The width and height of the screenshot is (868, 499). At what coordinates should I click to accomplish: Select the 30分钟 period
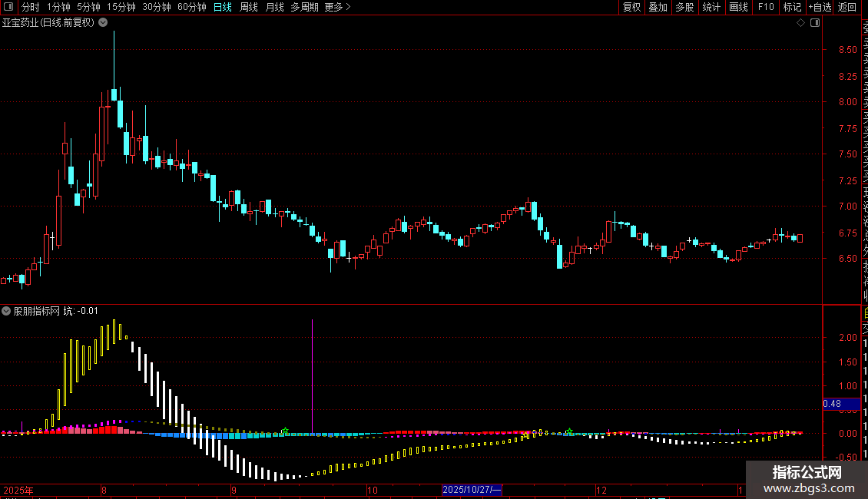[x=157, y=7]
